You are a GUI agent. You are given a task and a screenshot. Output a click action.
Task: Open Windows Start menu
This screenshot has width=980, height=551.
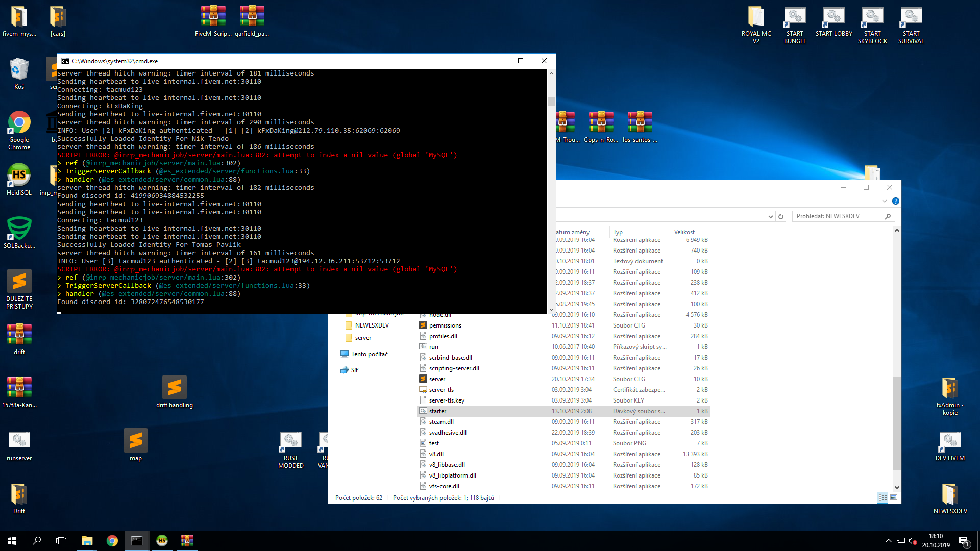12,541
